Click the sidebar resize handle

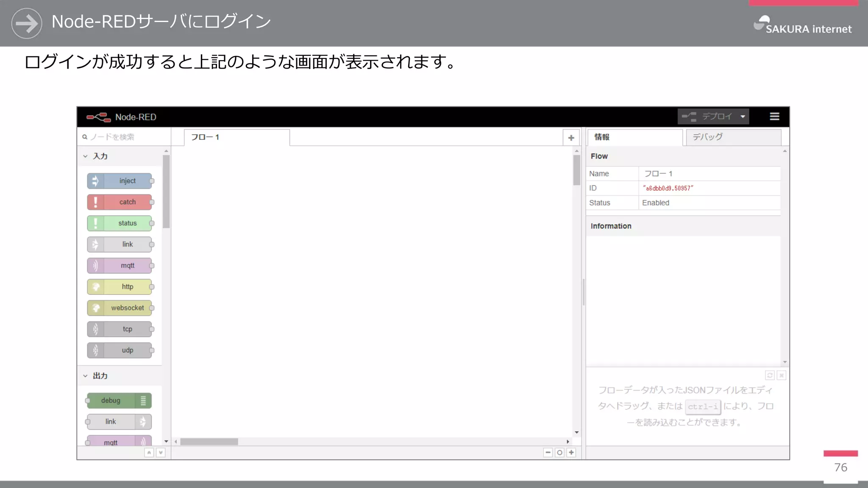pyautogui.click(x=584, y=292)
